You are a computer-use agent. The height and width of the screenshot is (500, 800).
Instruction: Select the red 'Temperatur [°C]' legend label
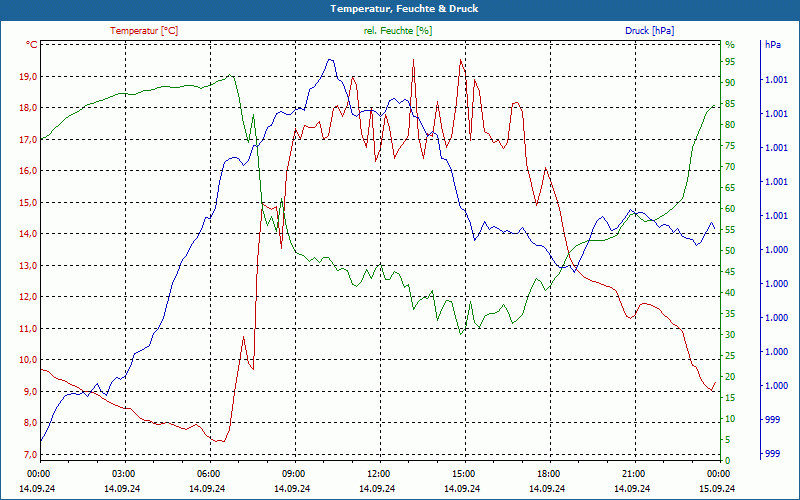tap(144, 31)
